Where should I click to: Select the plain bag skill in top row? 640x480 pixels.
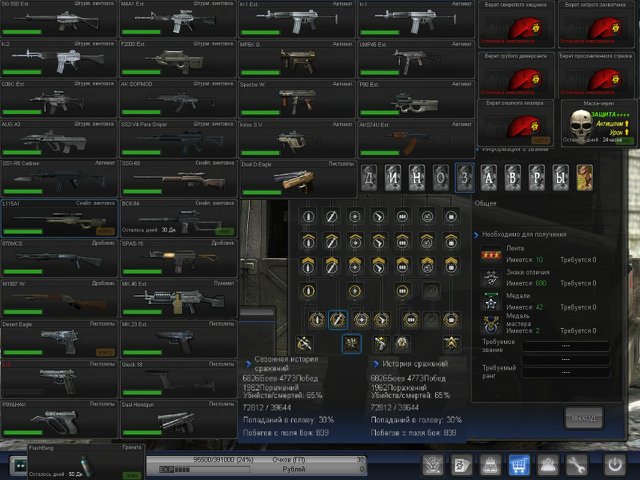pyautogui.click(x=451, y=216)
